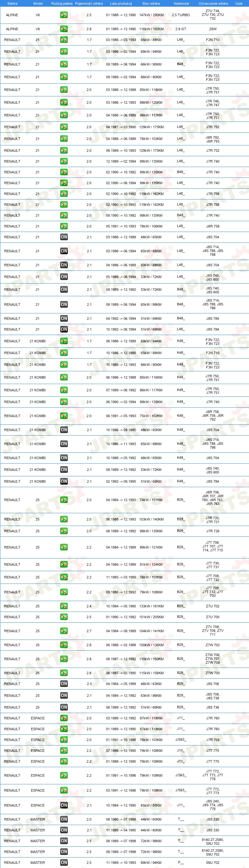Select engine codes J6R 706, J6R 707 cell
This screenshot has width=249, height=868.
[213, 498]
